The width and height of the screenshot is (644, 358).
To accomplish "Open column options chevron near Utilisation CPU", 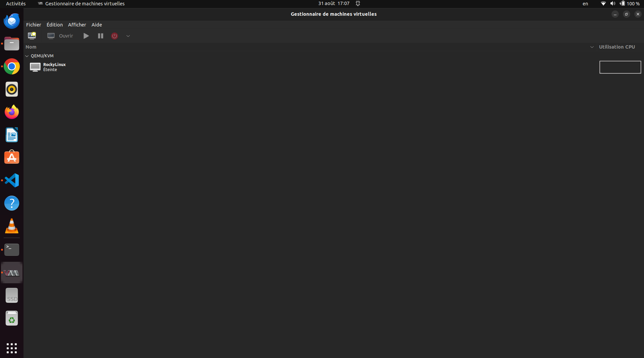I will pyautogui.click(x=592, y=47).
